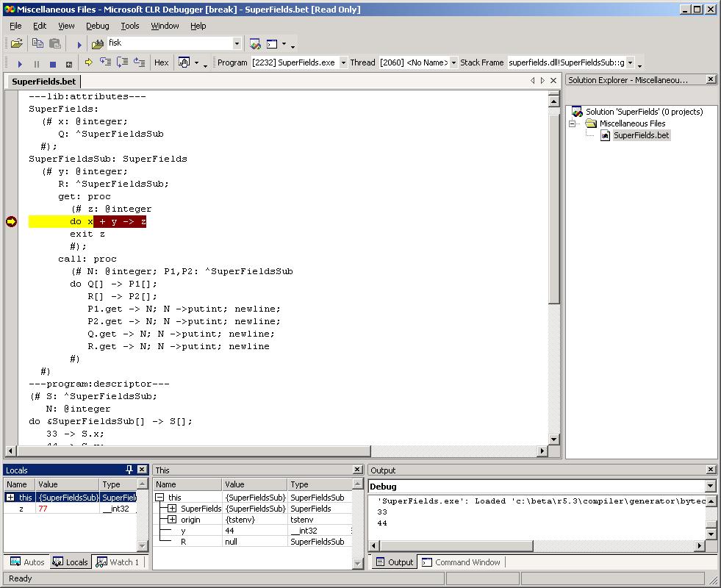This screenshot has height=588, width=721.
Task: Toggle auto-hide pin on Locals panel
Action: 130,470
